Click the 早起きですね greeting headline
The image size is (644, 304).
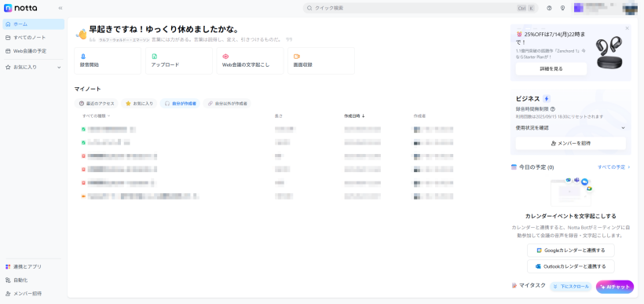164,30
